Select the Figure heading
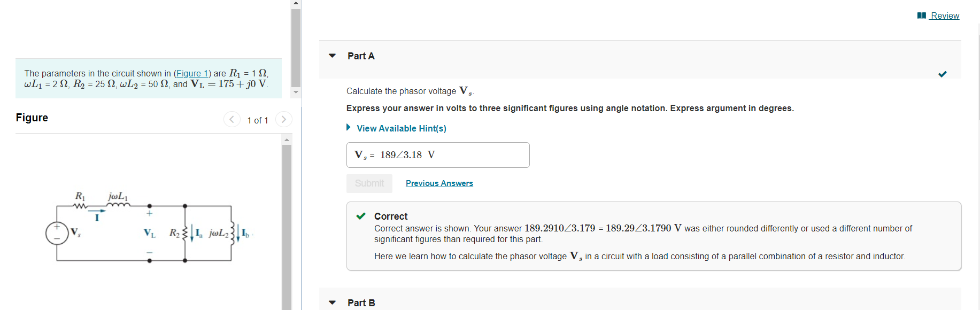 pyautogui.click(x=32, y=117)
